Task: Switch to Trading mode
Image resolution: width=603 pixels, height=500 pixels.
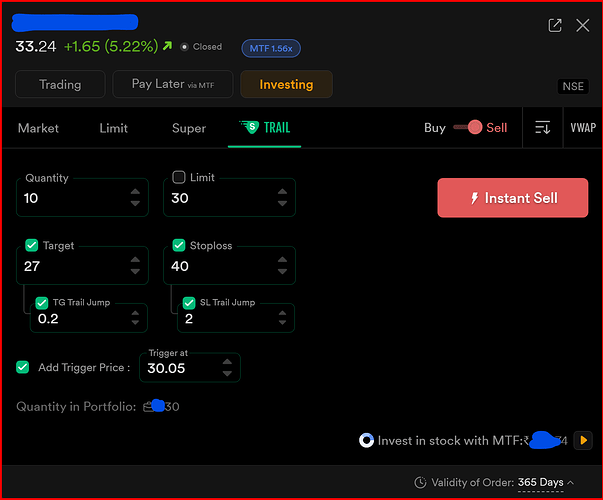Action: (x=60, y=84)
